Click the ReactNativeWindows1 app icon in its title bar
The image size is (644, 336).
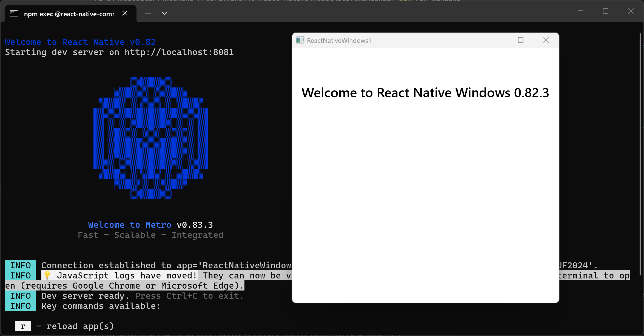coord(300,40)
